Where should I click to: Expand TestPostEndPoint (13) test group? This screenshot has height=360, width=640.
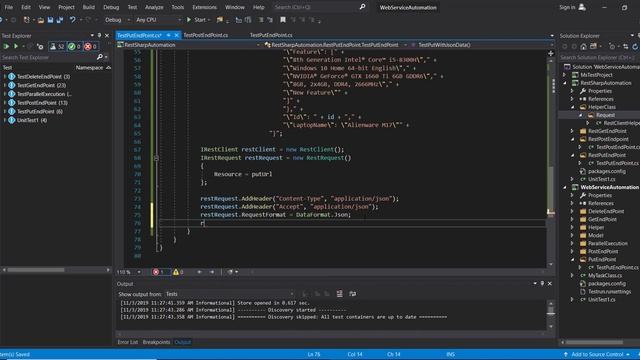tap(5, 102)
